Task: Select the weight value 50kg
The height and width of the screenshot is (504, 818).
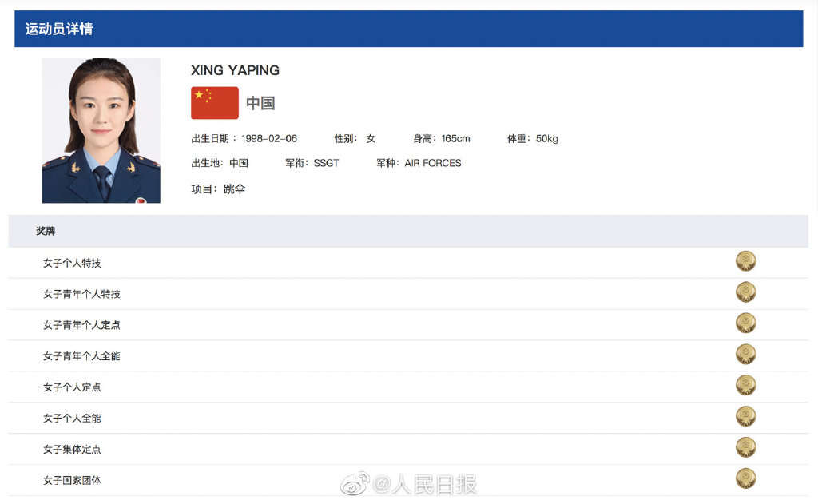Action: tap(546, 138)
